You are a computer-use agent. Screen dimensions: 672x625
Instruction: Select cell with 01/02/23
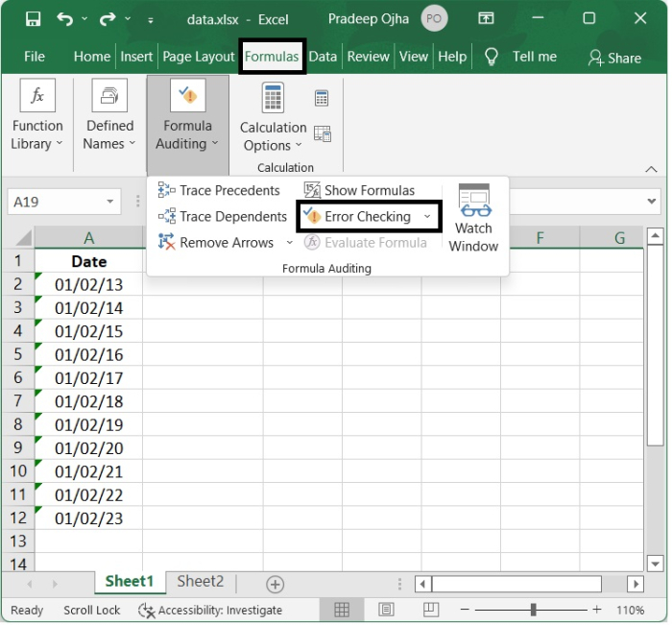[88, 518]
